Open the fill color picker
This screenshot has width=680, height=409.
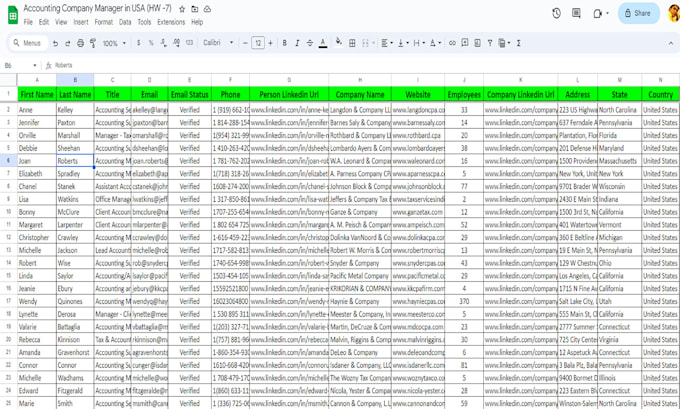click(x=339, y=42)
